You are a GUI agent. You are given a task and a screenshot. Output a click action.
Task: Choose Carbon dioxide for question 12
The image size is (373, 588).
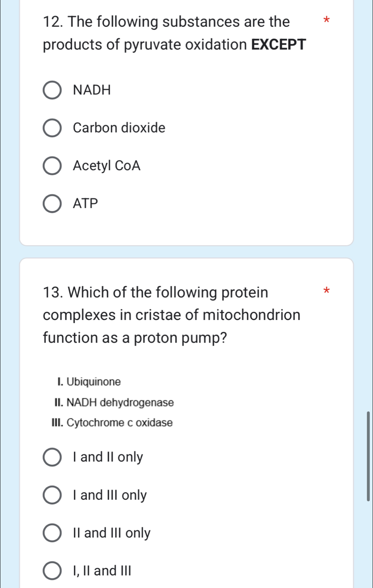[52, 128]
